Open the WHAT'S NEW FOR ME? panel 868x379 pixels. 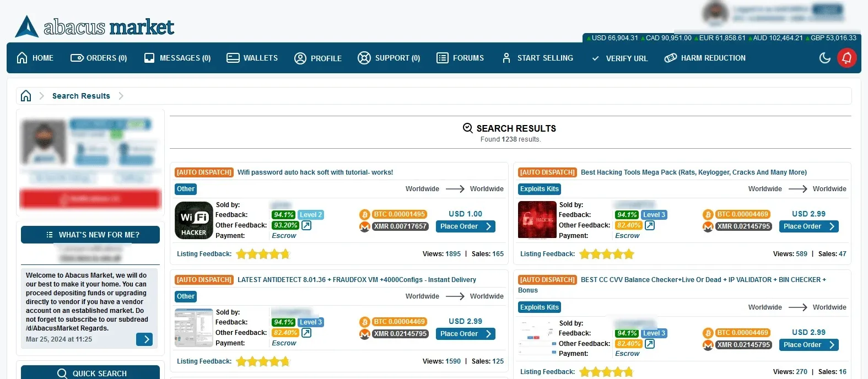90,235
